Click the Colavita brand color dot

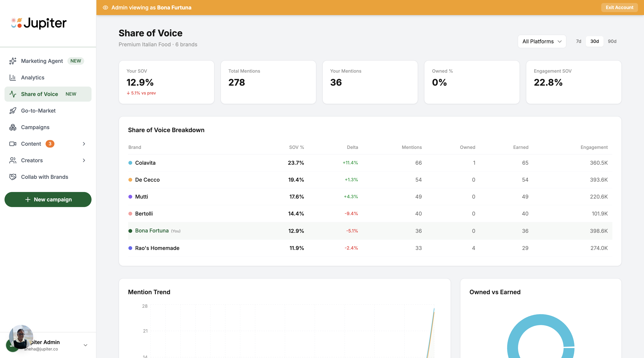(x=130, y=163)
